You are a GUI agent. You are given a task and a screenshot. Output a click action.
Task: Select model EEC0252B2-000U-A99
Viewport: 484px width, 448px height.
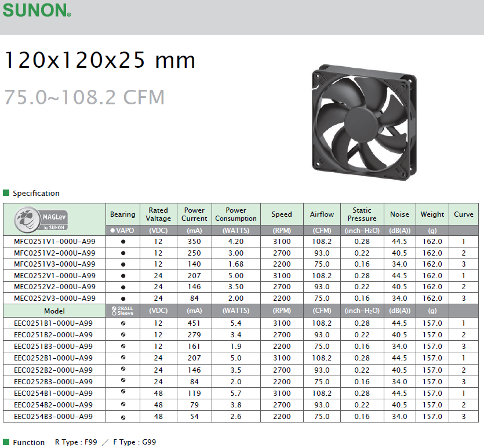click(x=53, y=370)
